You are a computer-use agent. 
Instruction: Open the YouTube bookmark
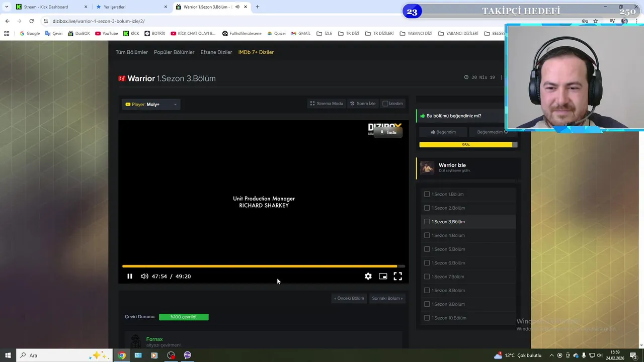[x=107, y=34]
